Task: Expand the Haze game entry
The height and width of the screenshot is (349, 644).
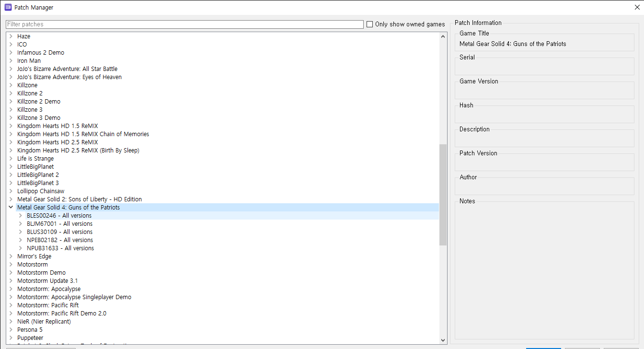Action: click(11, 36)
